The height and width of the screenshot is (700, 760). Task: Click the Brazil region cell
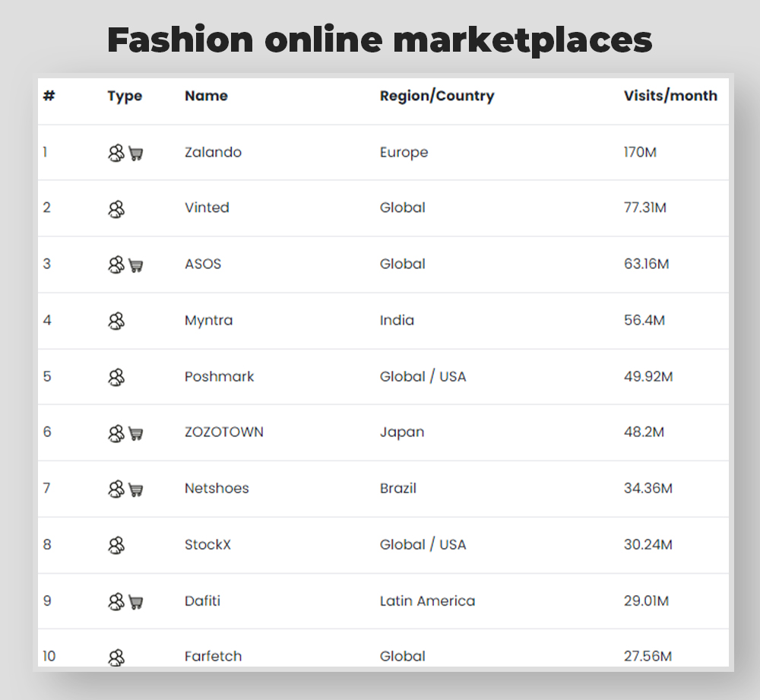click(x=398, y=488)
